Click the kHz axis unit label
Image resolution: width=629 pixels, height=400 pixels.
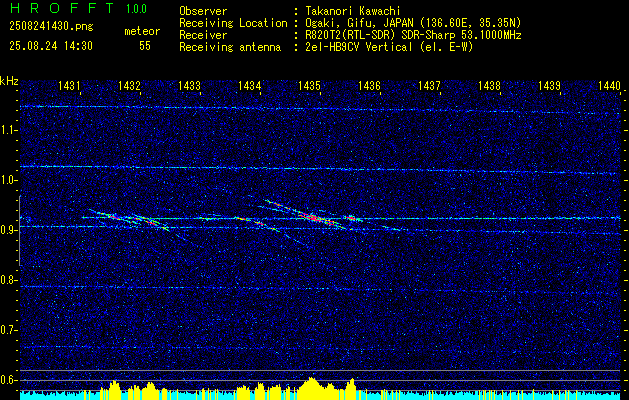9,81
